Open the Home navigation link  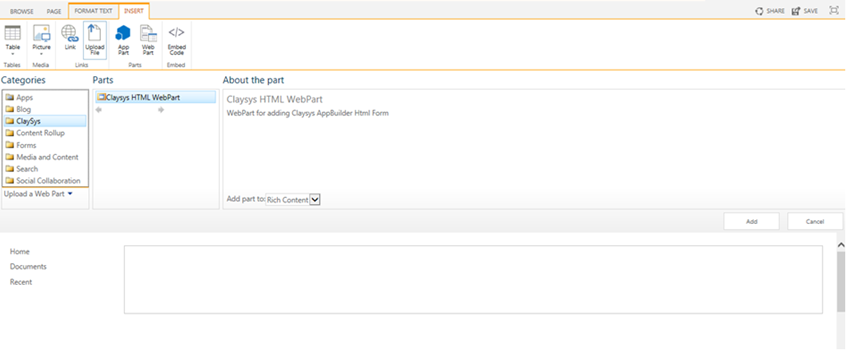(20, 252)
